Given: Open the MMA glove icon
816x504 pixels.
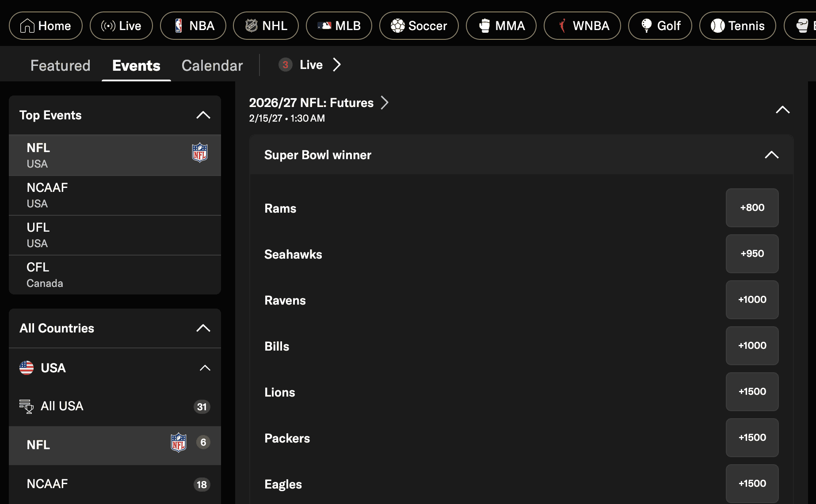Looking at the screenshot, I should point(484,26).
